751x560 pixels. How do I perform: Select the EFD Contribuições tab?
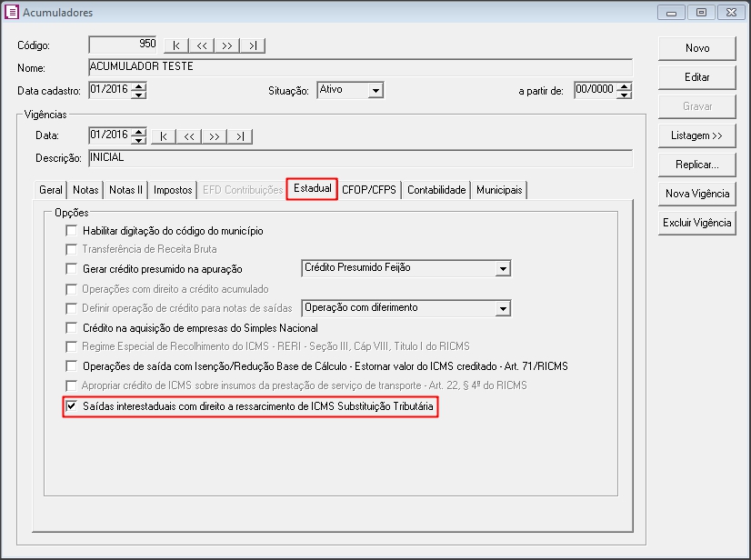pyautogui.click(x=243, y=190)
